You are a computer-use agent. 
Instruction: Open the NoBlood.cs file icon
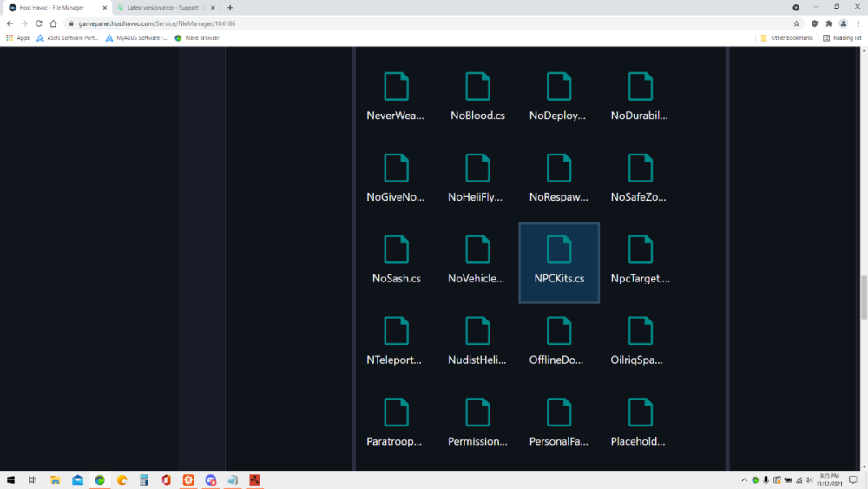coord(477,87)
